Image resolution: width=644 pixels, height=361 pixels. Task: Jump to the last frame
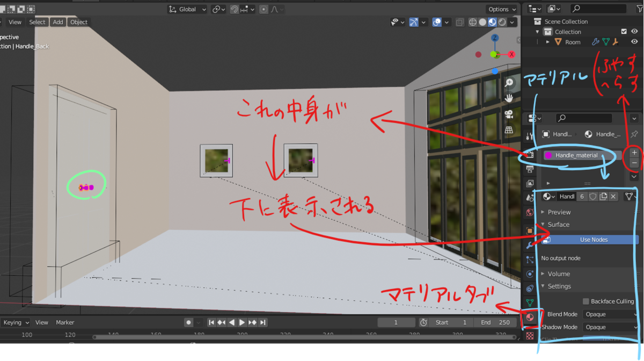coord(262,322)
